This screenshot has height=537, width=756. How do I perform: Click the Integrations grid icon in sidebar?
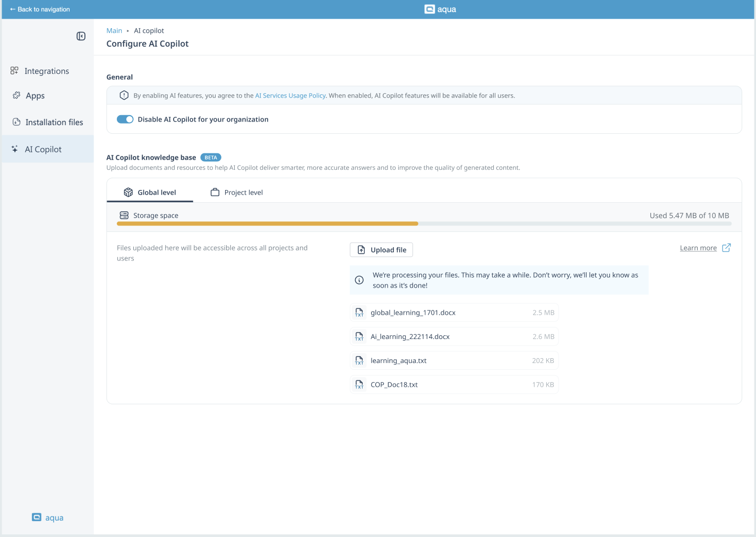(x=14, y=71)
